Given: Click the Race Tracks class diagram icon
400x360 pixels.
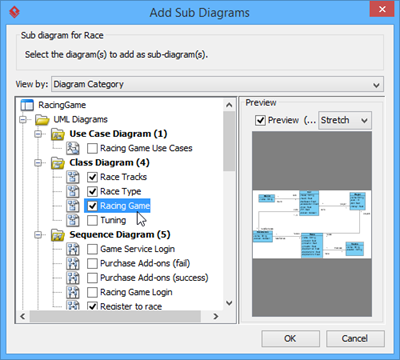Looking at the screenshot, I should pyautogui.click(x=73, y=177).
